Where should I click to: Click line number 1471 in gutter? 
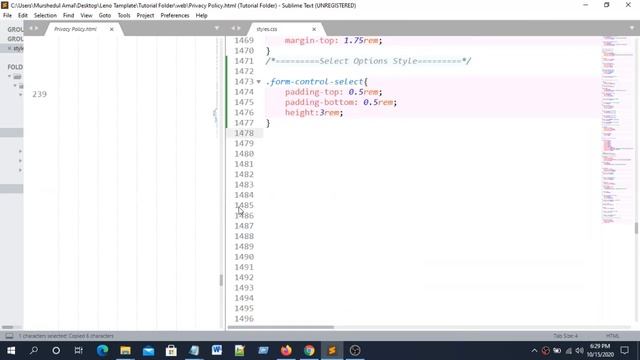[244, 61]
